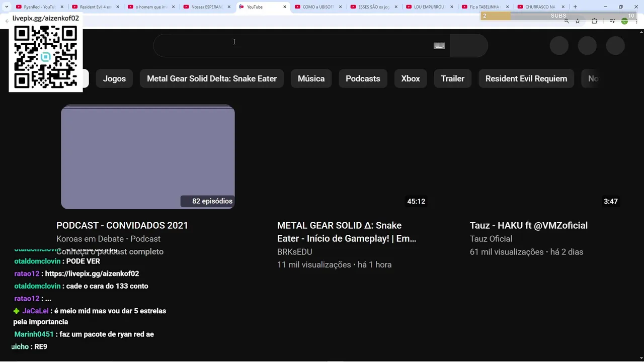Open the browser profile avatar

point(624,21)
